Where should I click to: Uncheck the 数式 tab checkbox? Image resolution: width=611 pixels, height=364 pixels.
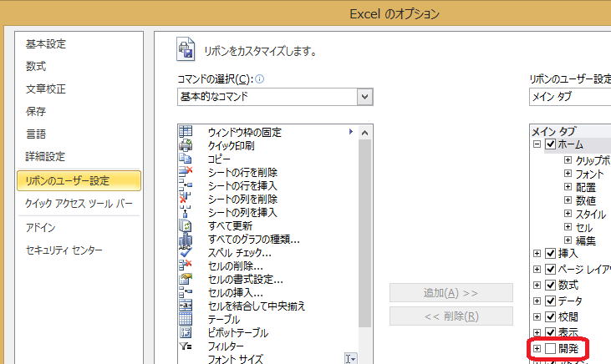(550, 285)
